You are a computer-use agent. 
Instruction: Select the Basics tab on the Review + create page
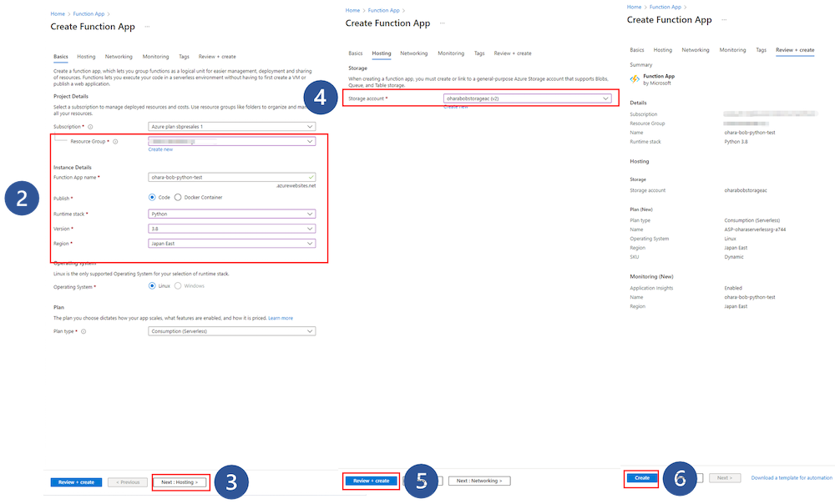[x=637, y=50]
